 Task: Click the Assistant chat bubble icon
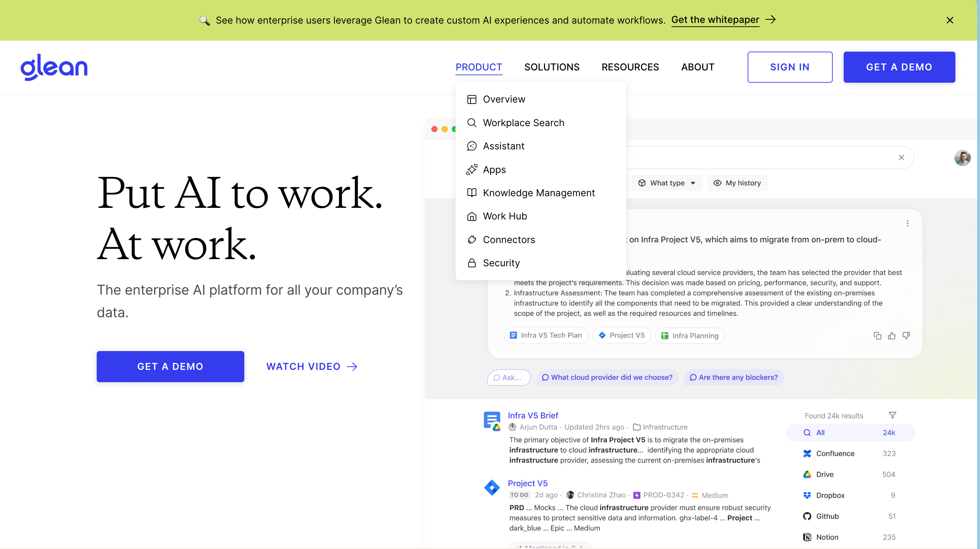472,146
